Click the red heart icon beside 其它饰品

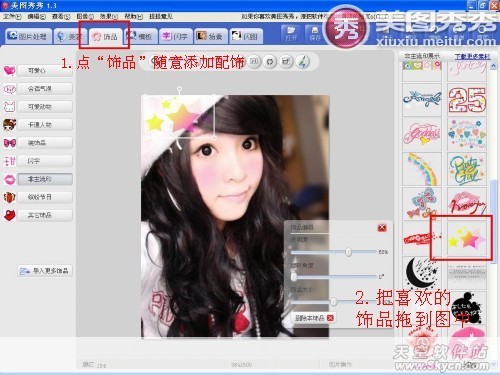pos(10,215)
